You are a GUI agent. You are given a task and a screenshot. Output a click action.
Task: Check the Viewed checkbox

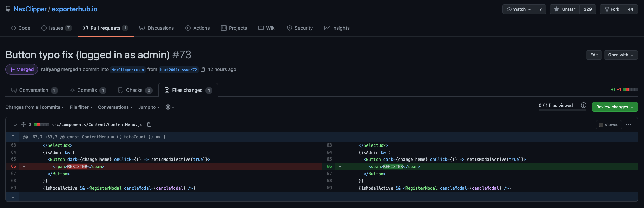pyautogui.click(x=601, y=125)
